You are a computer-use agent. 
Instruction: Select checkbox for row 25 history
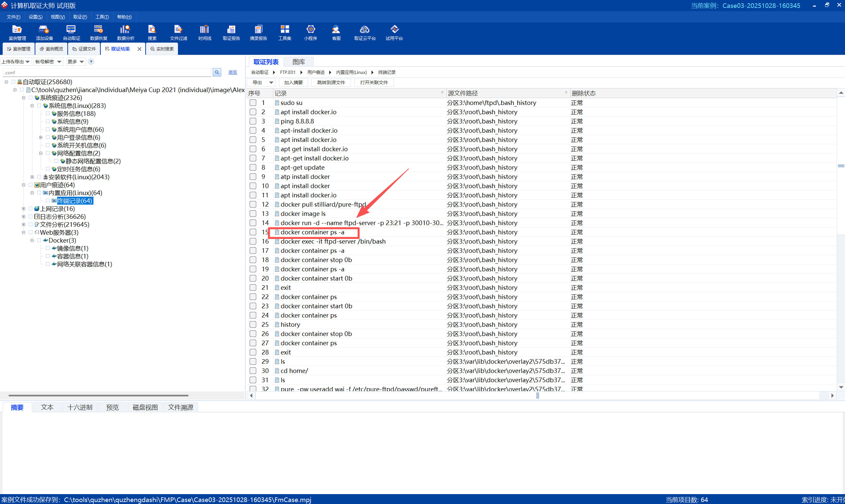(x=253, y=324)
